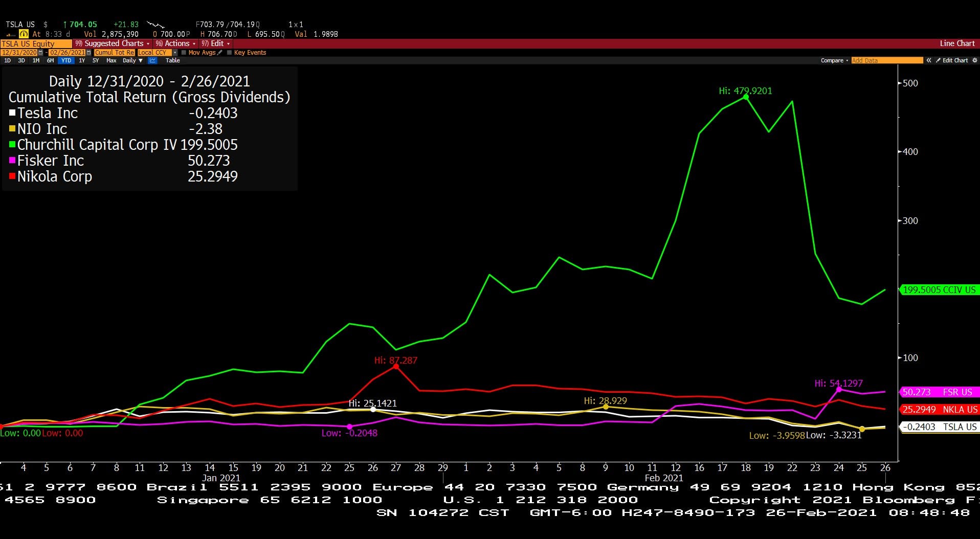Image resolution: width=980 pixels, height=539 pixels.
Task: Open the end date calendar icon
Action: pos(89,53)
